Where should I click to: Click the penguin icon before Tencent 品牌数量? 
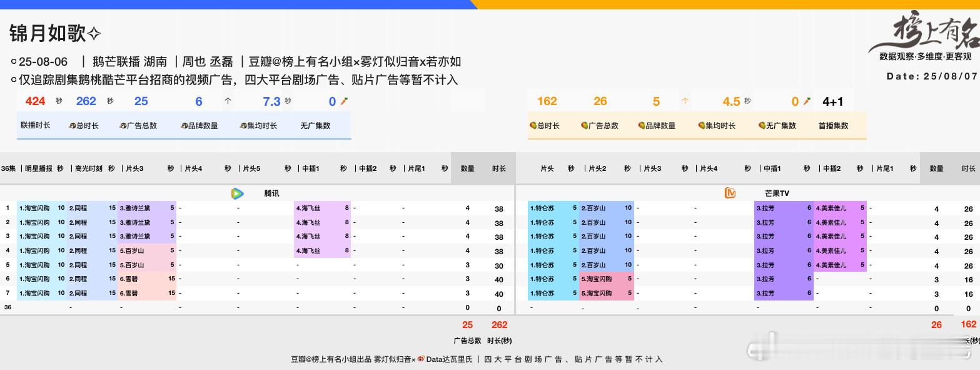(x=184, y=126)
